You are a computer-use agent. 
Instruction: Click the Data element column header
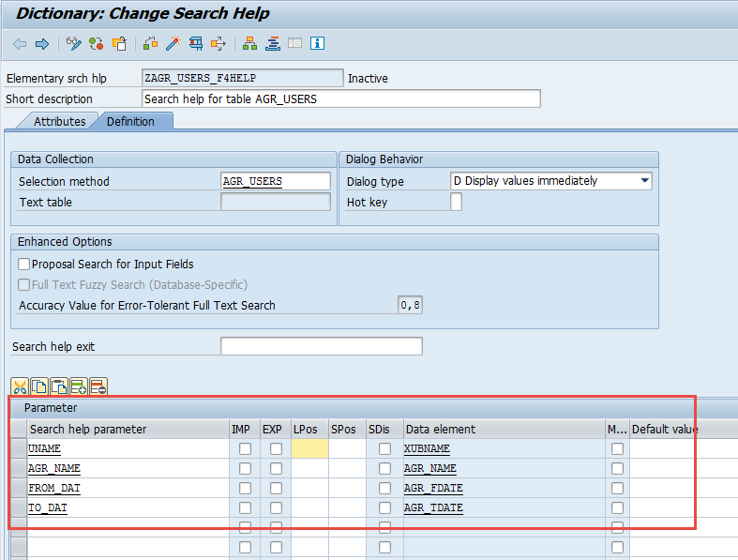(x=505, y=429)
